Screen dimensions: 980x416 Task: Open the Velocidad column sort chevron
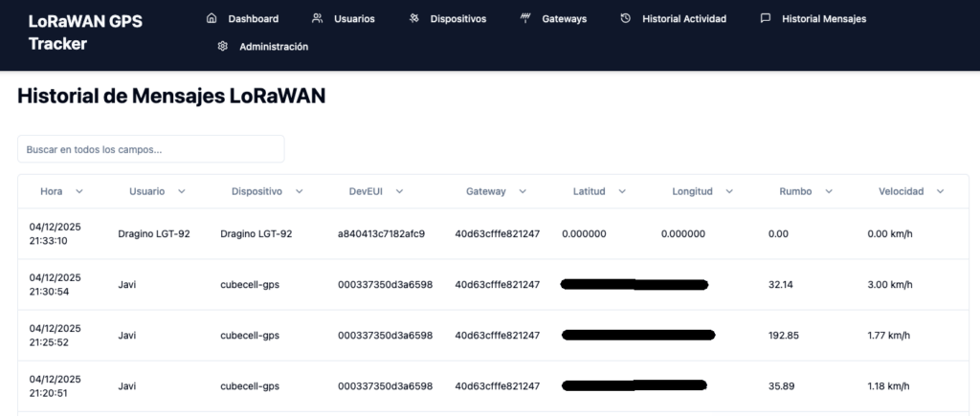(x=940, y=191)
